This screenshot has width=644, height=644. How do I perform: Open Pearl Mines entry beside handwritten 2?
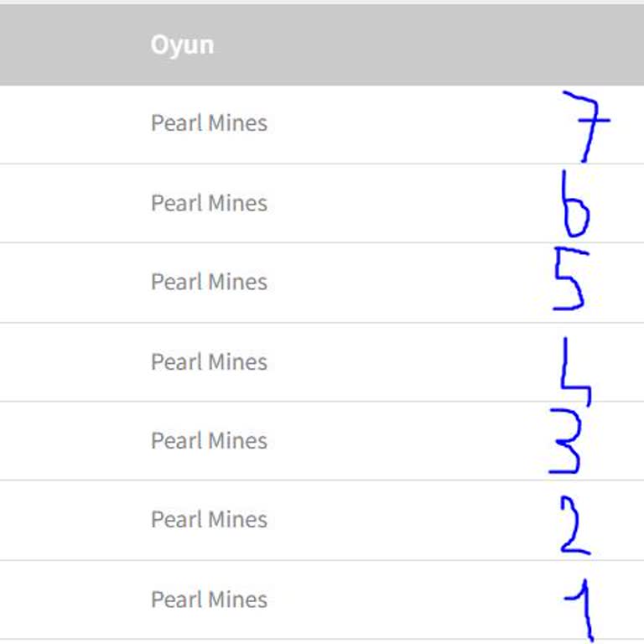click(209, 520)
